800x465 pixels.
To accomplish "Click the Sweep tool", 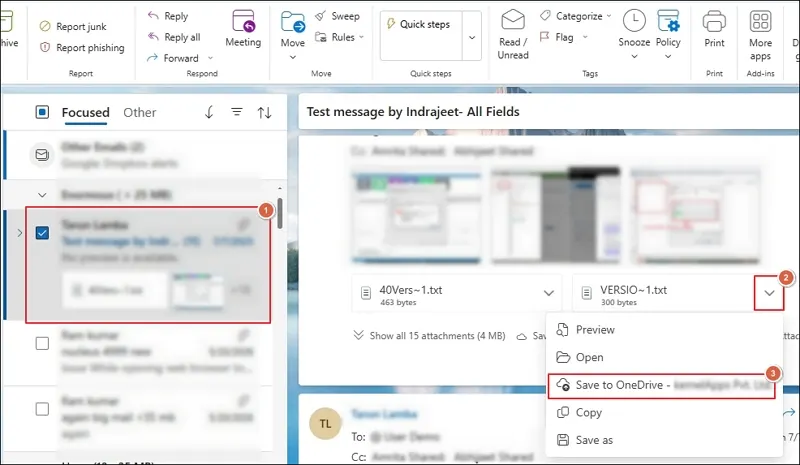I will (x=337, y=16).
